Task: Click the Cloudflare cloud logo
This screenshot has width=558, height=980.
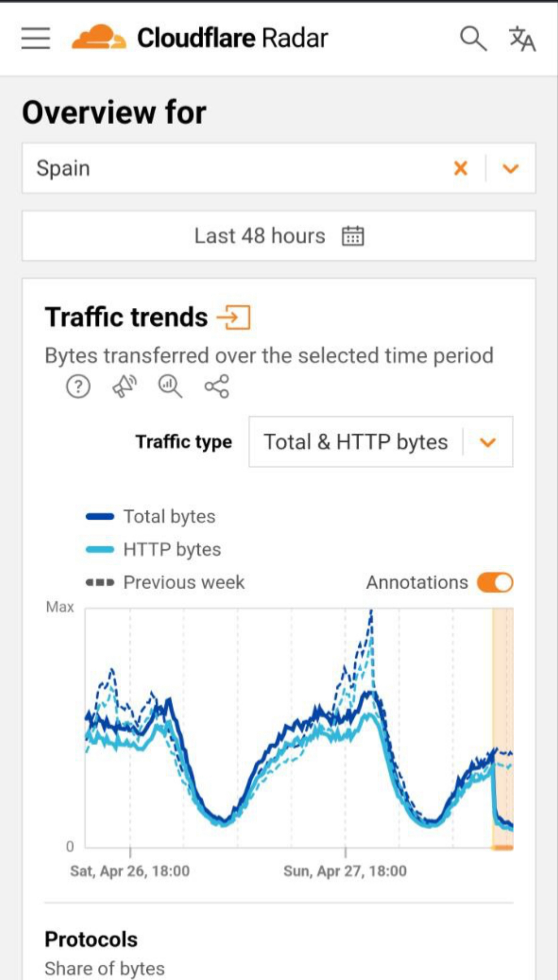Action: point(99,37)
